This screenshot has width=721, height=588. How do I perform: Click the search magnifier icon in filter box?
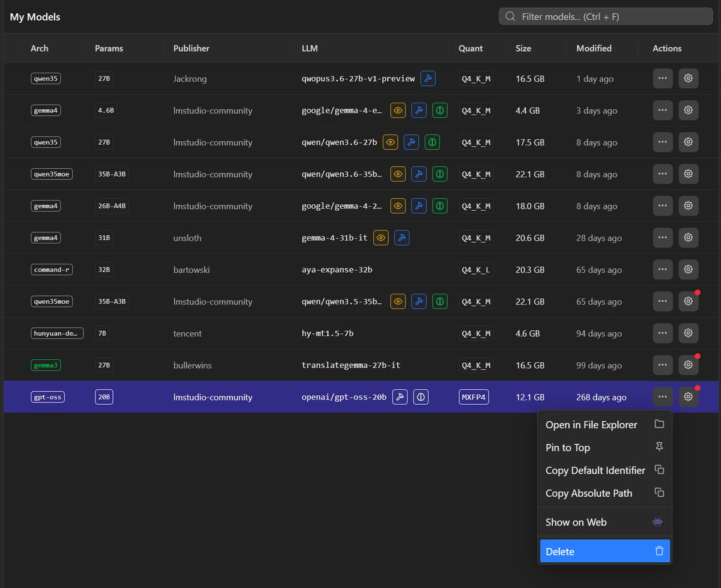click(x=510, y=17)
